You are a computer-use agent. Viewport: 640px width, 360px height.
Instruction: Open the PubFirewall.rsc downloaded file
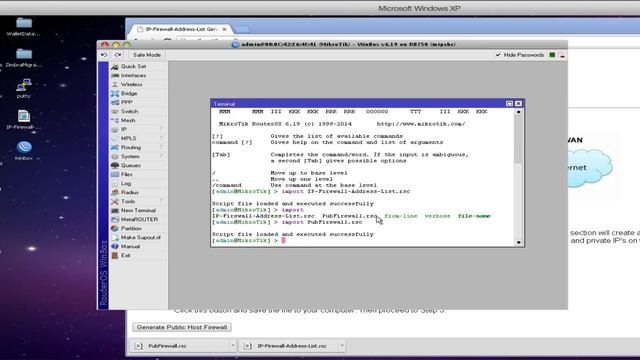point(167,346)
